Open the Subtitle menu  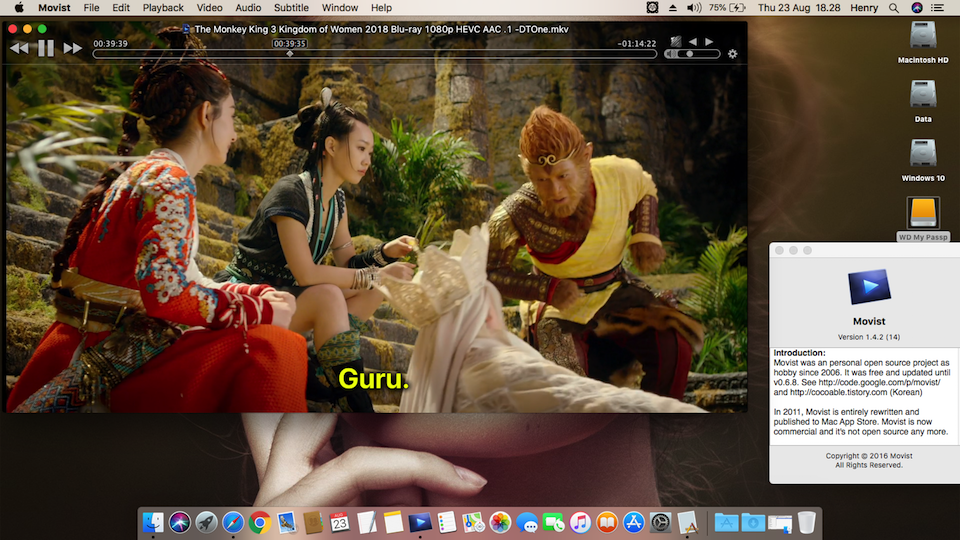pos(291,8)
